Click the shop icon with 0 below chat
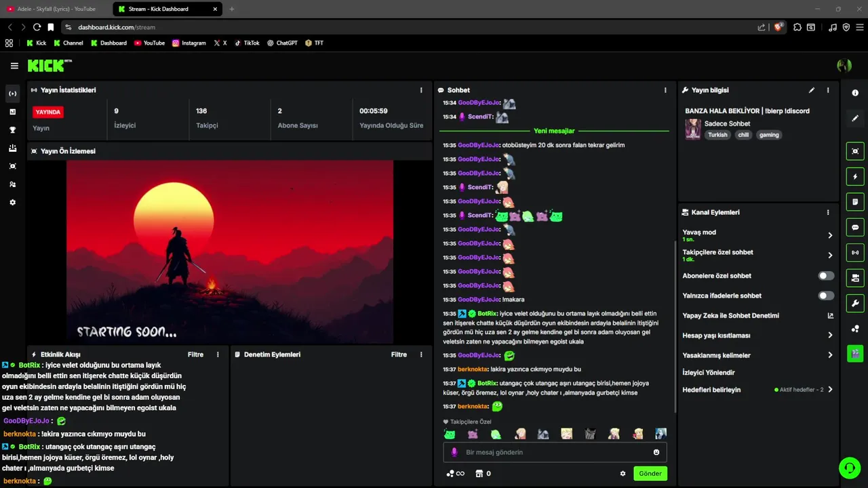Viewport: 868px width, 488px height. pos(483,474)
